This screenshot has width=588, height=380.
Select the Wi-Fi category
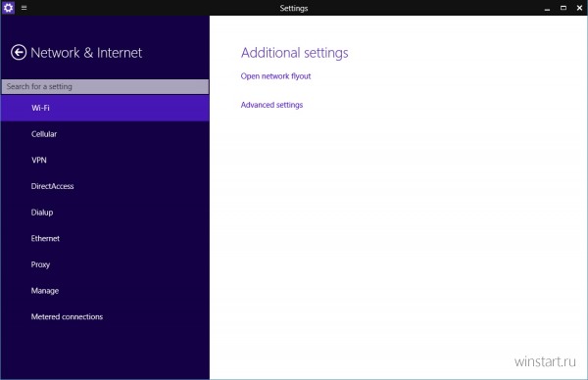tap(105, 108)
